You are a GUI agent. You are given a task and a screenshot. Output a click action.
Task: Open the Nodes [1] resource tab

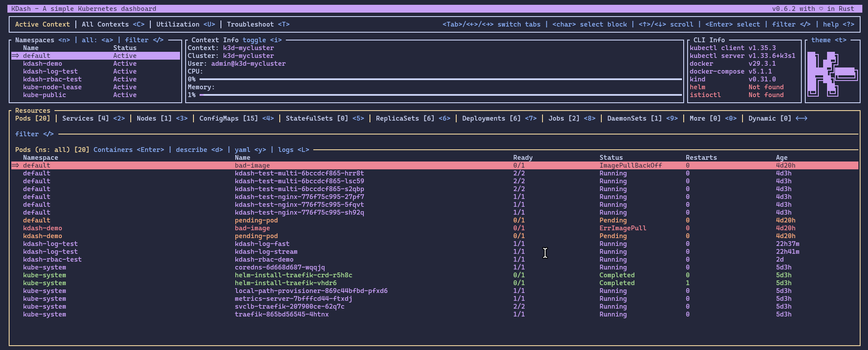pyautogui.click(x=162, y=118)
